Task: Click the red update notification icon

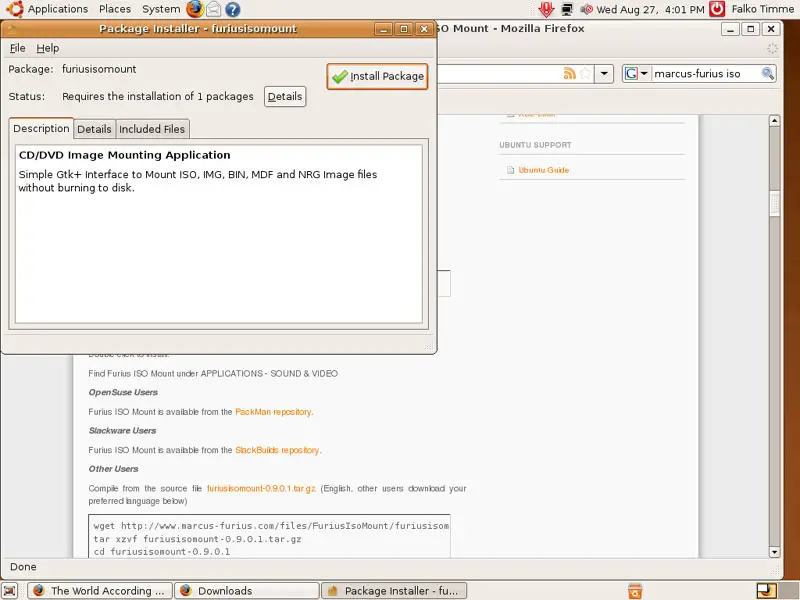Action: coord(546,9)
